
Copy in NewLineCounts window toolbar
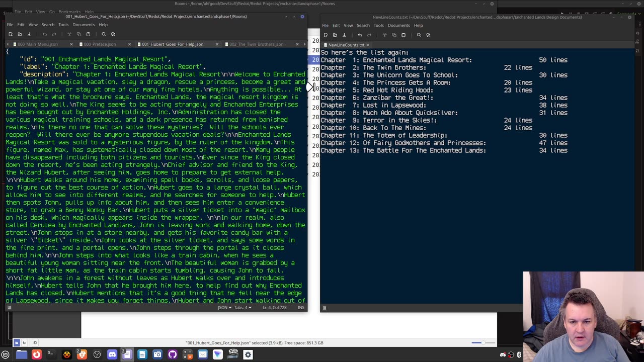click(x=394, y=35)
